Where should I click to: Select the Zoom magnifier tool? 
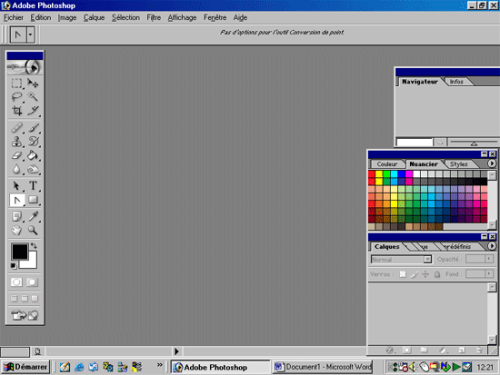(33, 230)
